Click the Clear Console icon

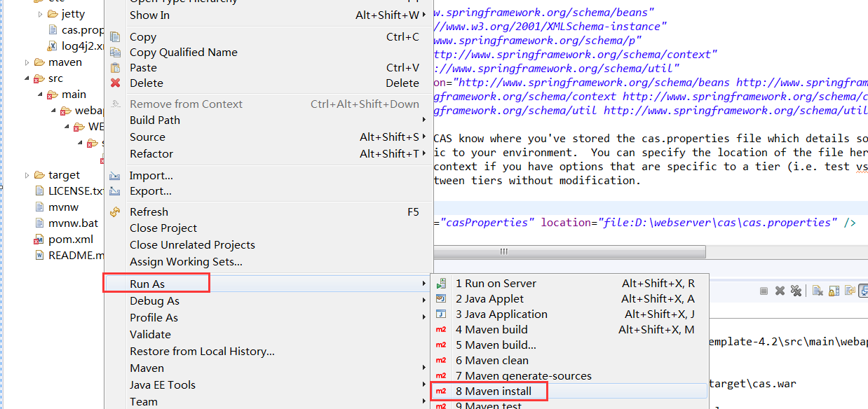[x=818, y=291]
